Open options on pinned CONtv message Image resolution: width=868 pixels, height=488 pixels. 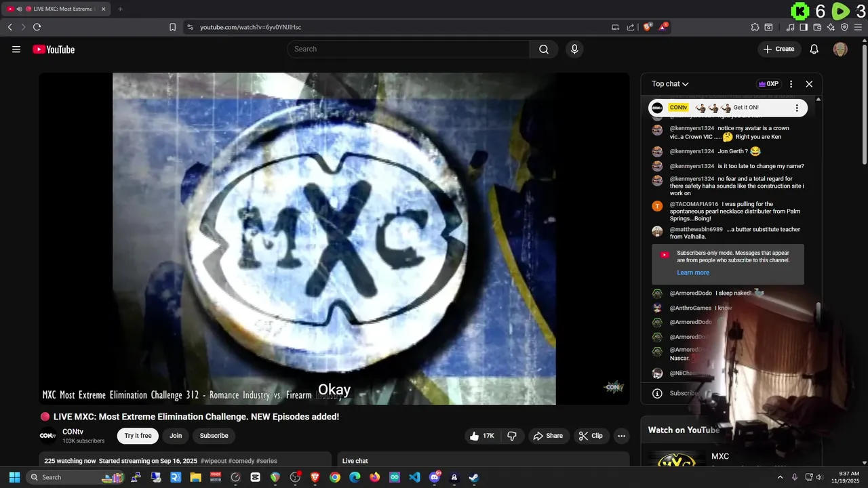(797, 108)
